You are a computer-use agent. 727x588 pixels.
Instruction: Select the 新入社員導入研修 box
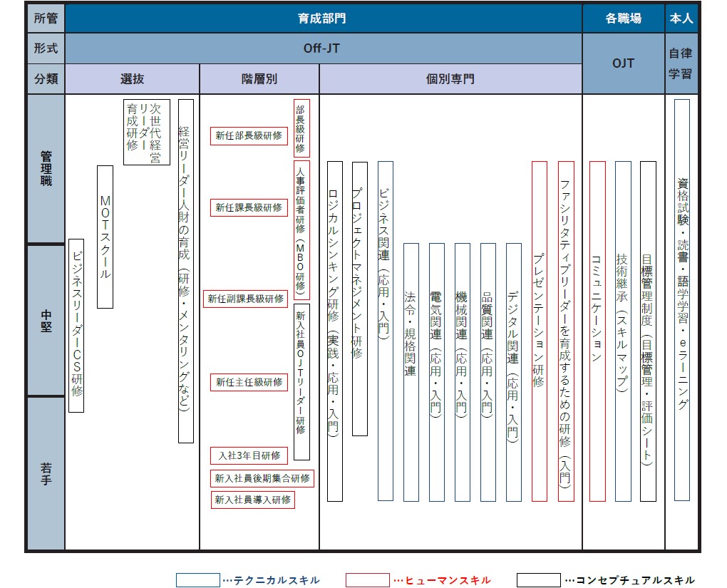click(253, 500)
